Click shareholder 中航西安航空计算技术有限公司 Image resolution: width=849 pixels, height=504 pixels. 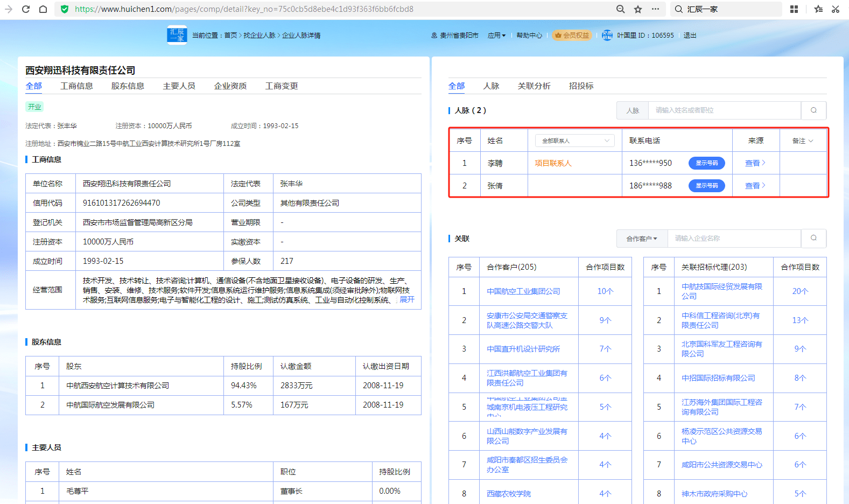(x=117, y=386)
